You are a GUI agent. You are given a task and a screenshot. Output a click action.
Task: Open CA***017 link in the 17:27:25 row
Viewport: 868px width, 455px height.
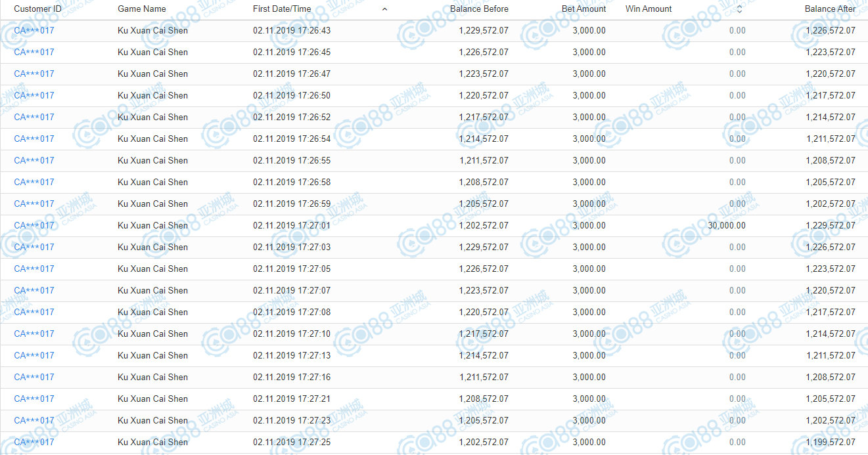coord(34,442)
